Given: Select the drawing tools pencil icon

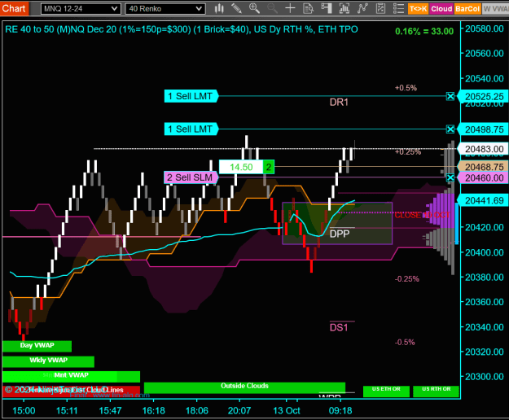Looking at the screenshot, I should pos(236,8).
